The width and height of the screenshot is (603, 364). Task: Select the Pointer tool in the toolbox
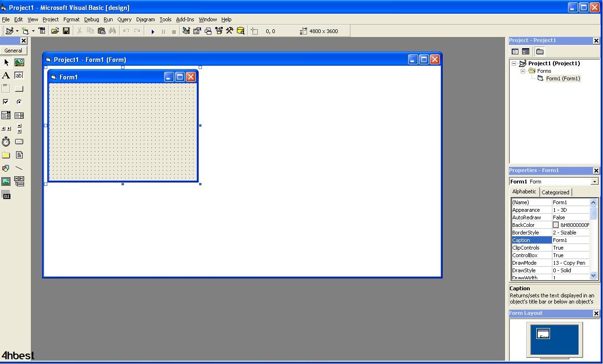(x=6, y=62)
